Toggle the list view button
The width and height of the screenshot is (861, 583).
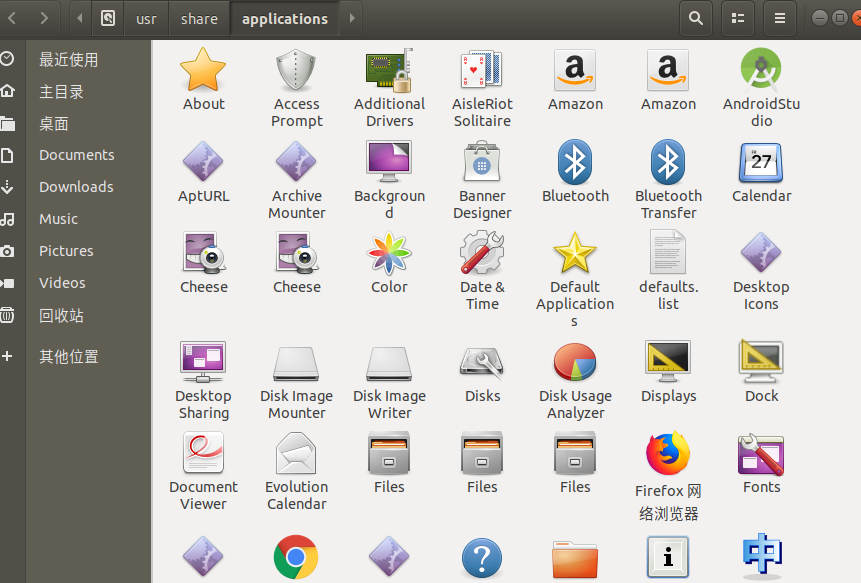point(738,18)
